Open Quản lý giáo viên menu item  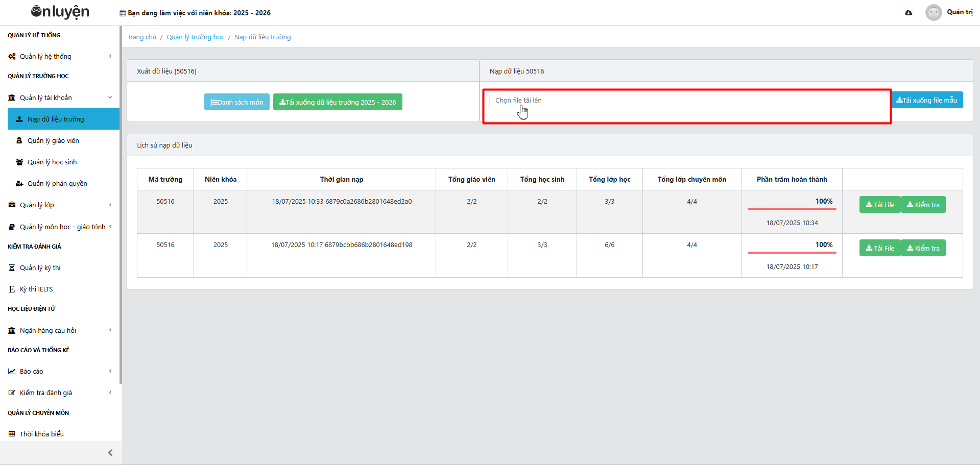pyautogui.click(x=53, y=141)
